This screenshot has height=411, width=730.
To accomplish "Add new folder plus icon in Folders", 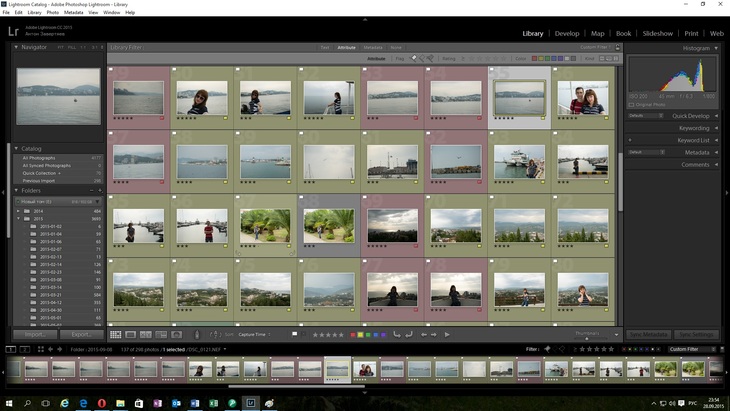I will point(100,190).
